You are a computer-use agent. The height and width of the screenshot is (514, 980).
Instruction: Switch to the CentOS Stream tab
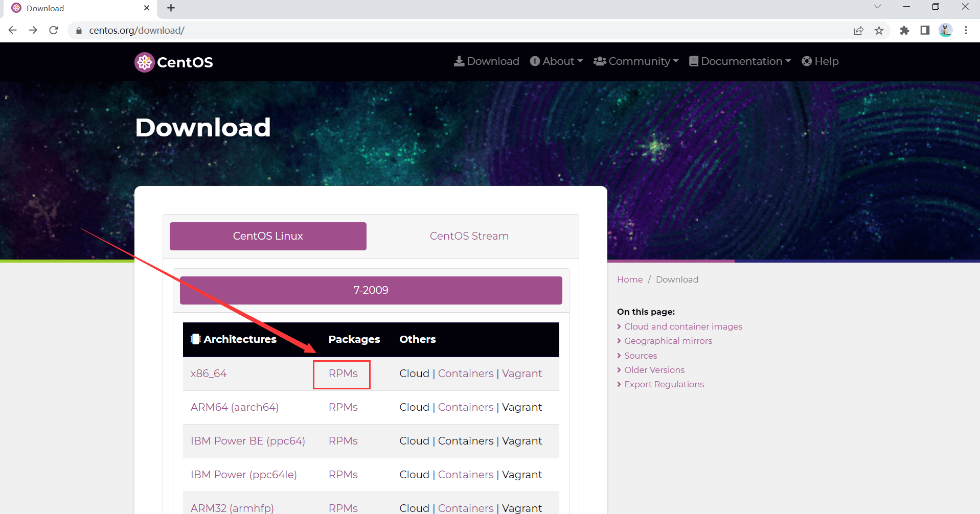(x=469, y=236)
